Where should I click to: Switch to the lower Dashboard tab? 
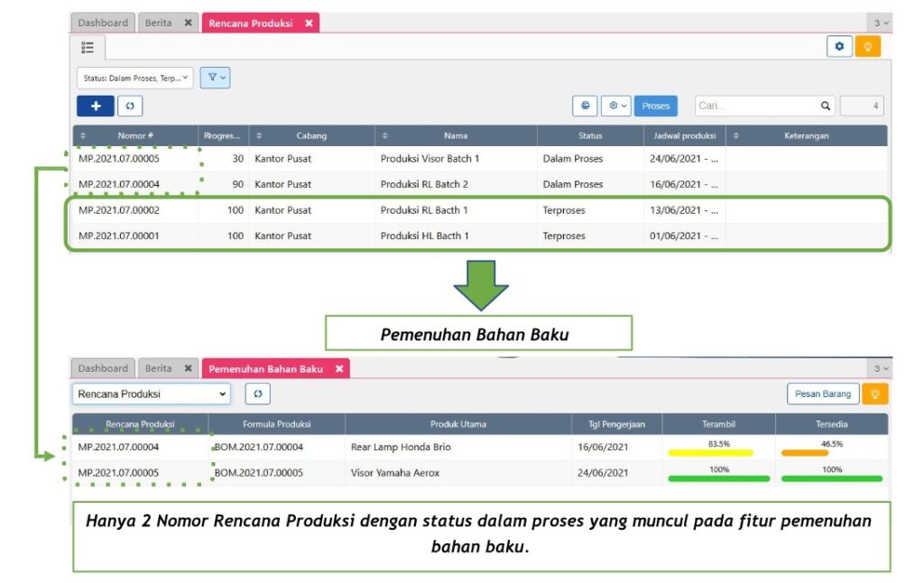coord(103,368)
